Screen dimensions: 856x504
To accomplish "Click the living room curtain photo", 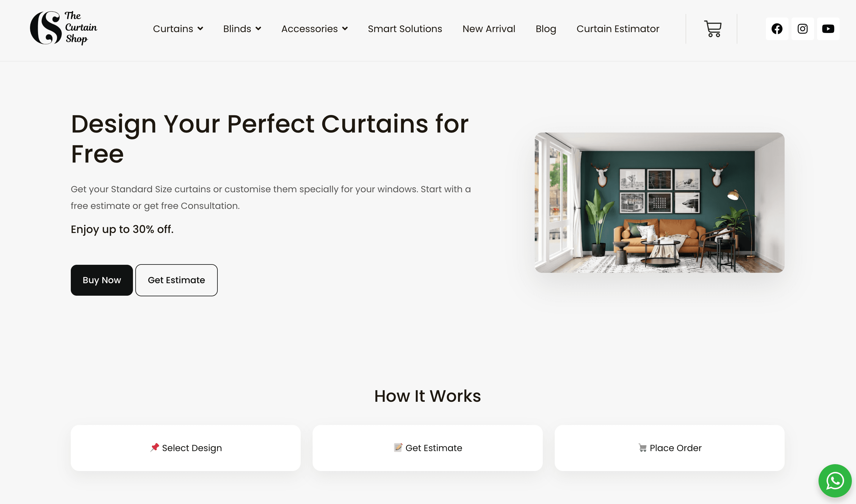I will pyautogui.click(x=659, y=202).
